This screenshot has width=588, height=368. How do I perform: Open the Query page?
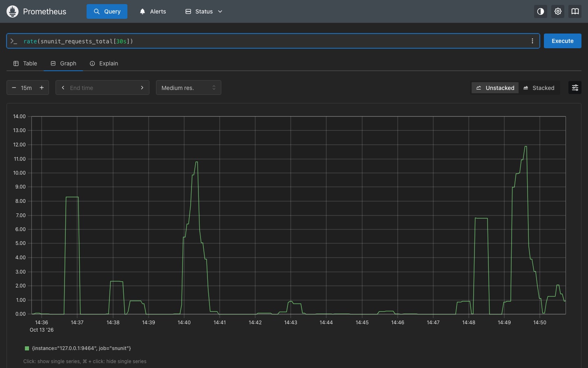coord(107,11)
